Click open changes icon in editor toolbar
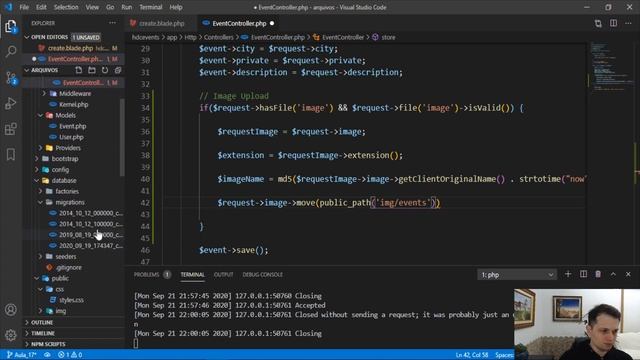 coord(598,23)
